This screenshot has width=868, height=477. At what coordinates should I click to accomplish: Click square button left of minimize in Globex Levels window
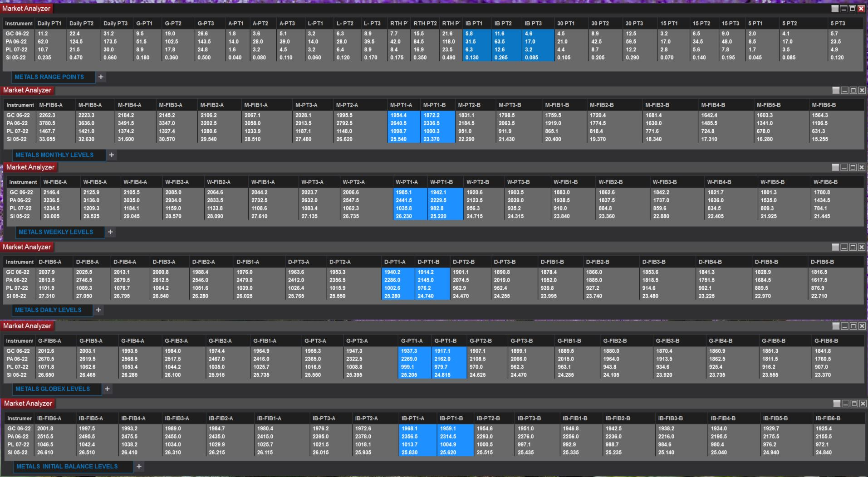point(836,326)
